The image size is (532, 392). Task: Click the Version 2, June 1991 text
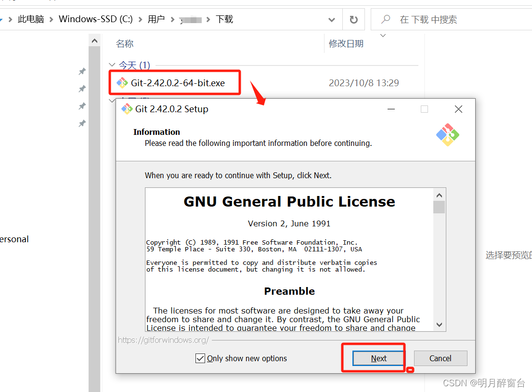pyautogui.click(x=289, y=223)
